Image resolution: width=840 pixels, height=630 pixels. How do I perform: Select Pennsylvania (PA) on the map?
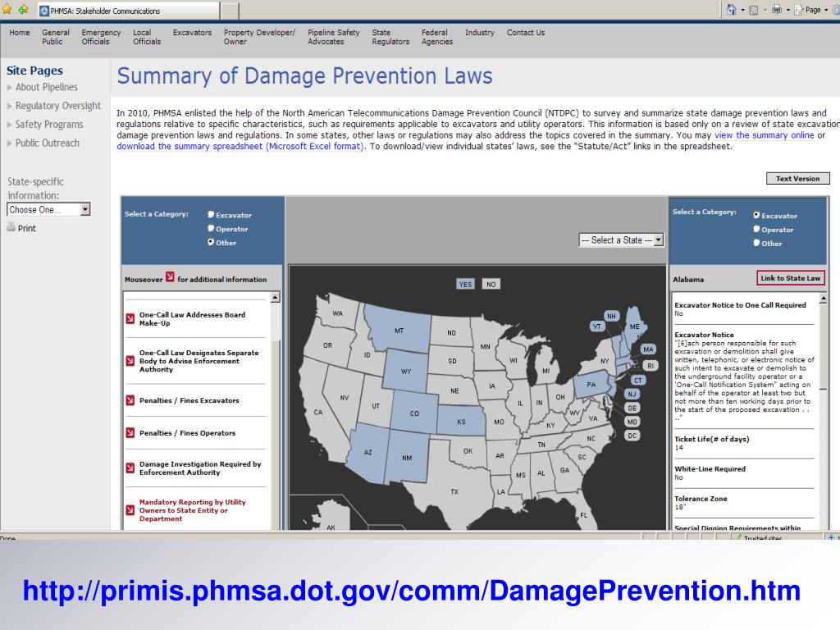(591, 385)
